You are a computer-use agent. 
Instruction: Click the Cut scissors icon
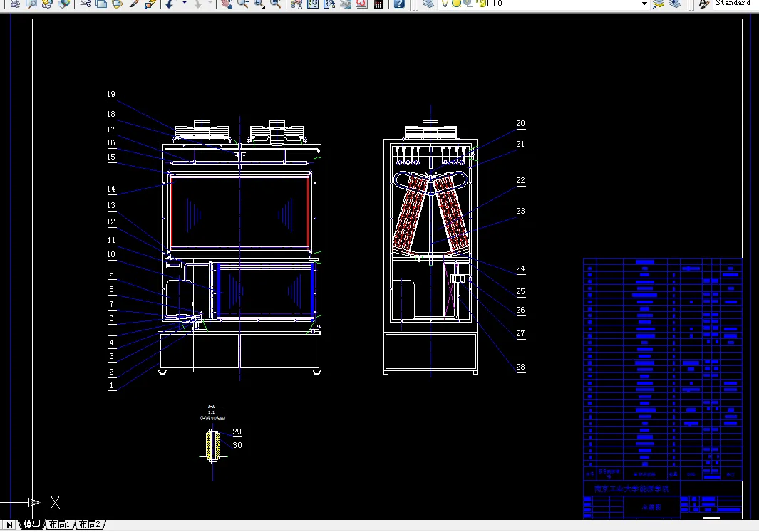coord(86,4)
